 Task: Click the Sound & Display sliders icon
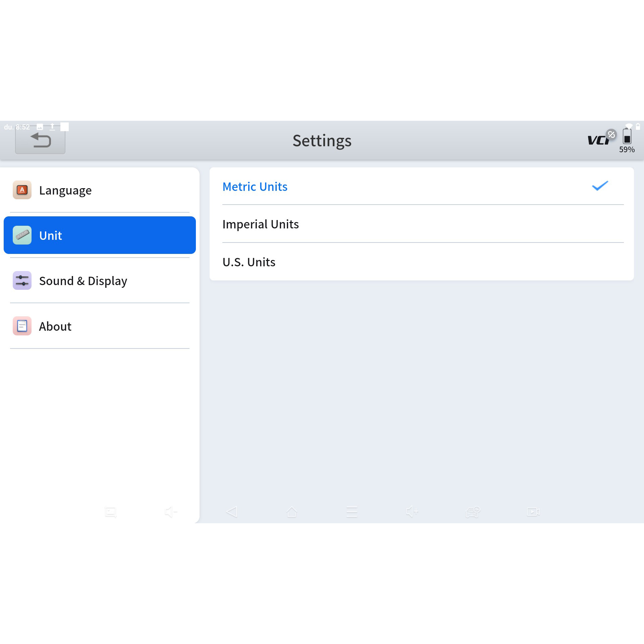22,280
